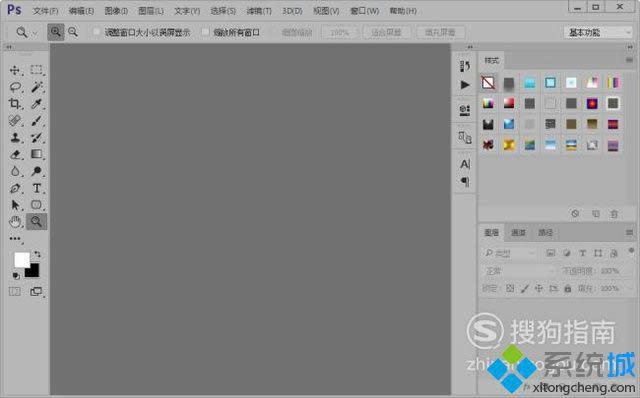This screenshot has height=398, width=640.
Task: Check 缩放所有窗口 option
Action: [x=205, y=32]
